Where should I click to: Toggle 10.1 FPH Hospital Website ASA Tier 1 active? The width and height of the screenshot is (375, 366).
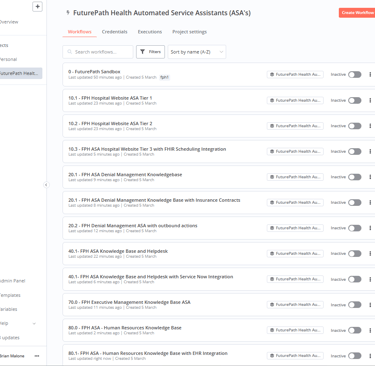click(355, 100)
